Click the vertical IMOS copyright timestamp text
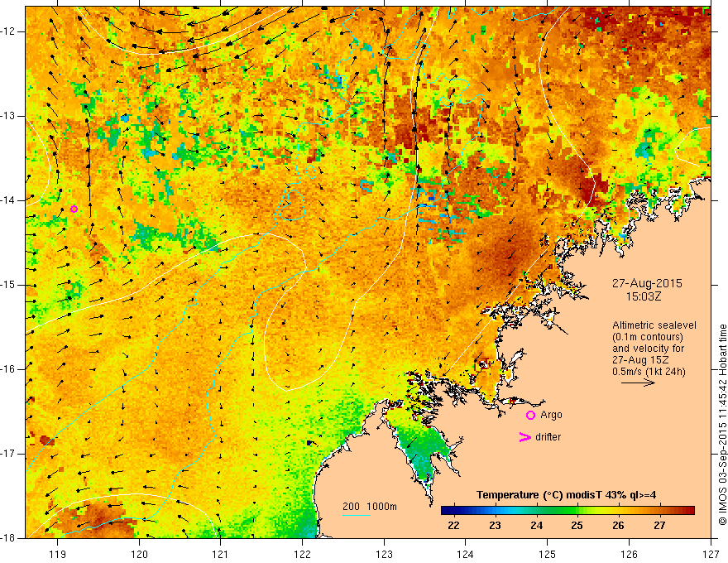This screenshot has height=563, width=728. click(x=722, y=425)
